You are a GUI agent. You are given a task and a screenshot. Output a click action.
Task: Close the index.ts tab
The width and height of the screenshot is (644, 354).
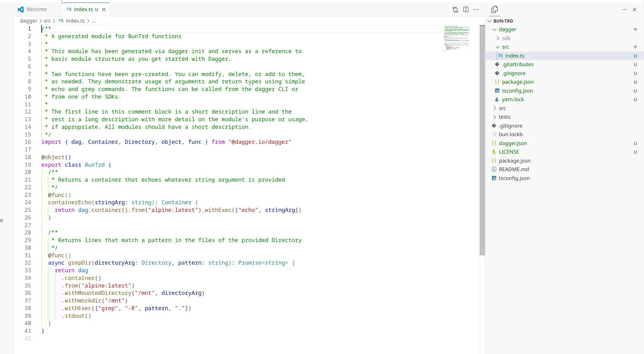(x=104, y=10)
